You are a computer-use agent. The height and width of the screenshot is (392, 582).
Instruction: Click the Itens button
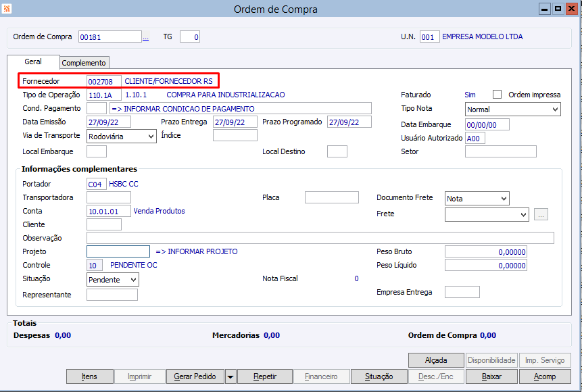[x=89, y=376]
